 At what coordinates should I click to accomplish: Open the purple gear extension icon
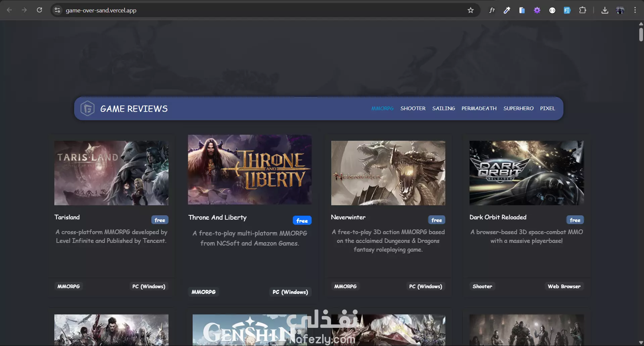tap(537, 10)
